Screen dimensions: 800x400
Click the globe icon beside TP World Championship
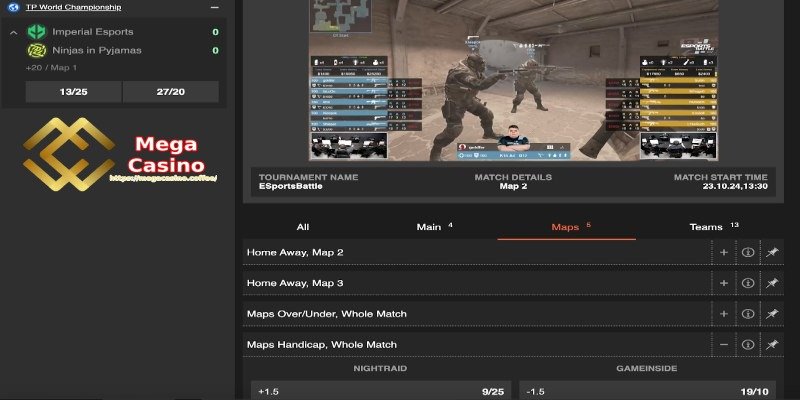(x=14, y=7)
